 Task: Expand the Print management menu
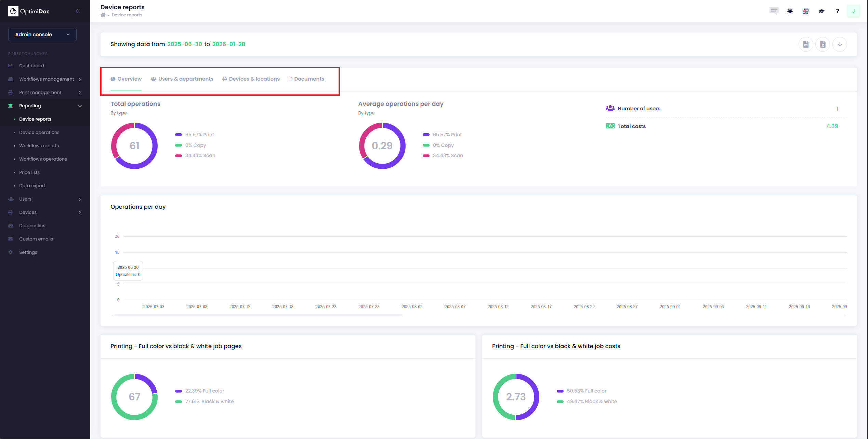[40, 92]
